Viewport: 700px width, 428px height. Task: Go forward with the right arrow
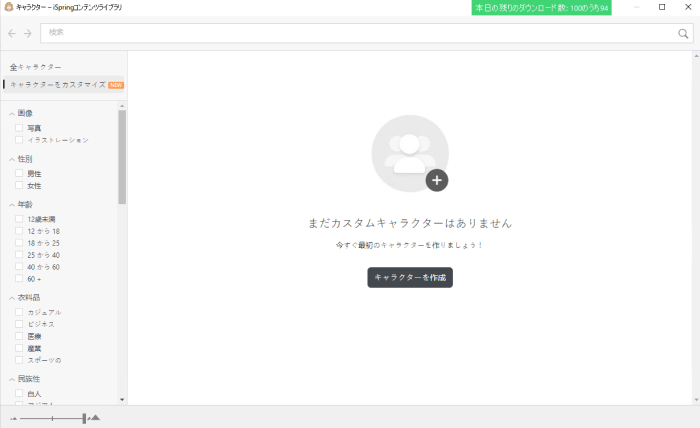28,33
